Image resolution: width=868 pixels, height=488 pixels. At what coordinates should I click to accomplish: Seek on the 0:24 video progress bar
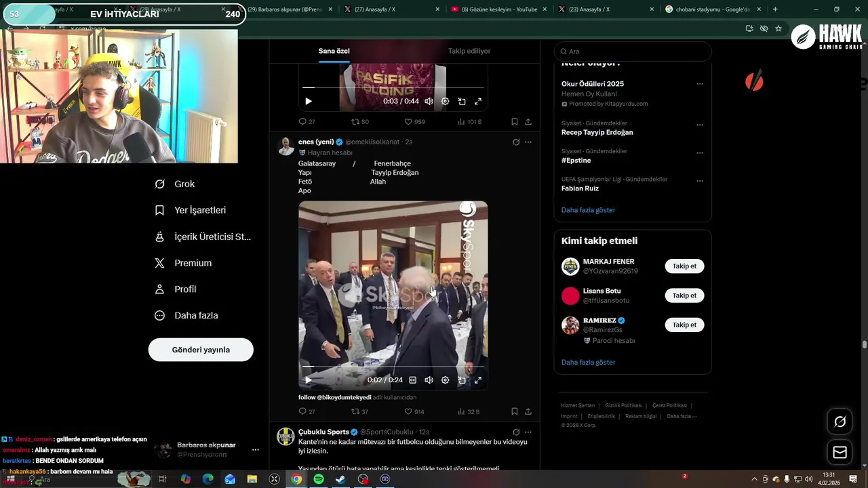pyautogui.click(x=393, y=367)
